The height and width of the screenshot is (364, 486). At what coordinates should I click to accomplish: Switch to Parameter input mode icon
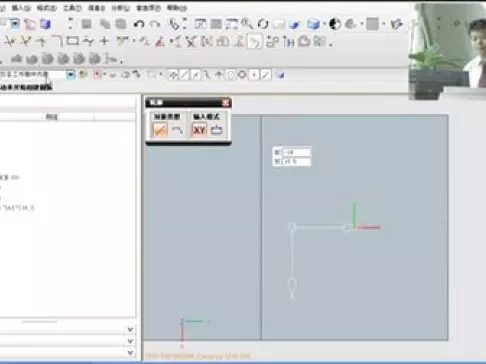(217, 130)
